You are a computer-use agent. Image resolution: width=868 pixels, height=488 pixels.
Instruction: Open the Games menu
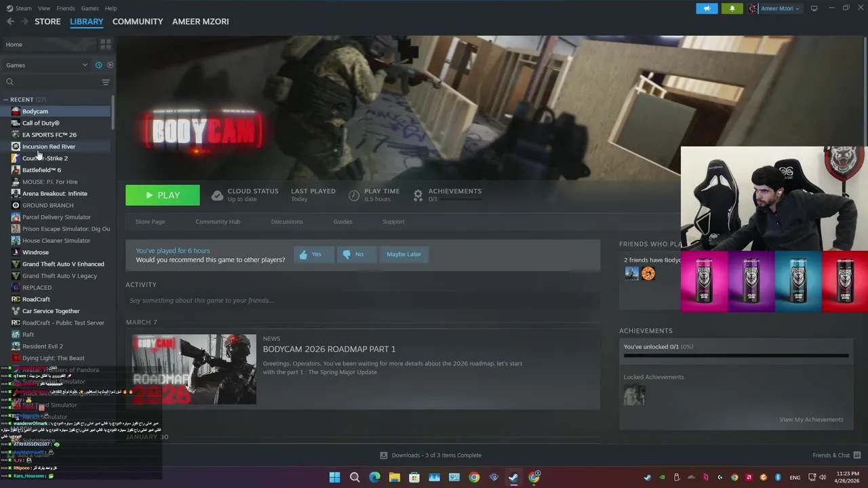pos(90,8)
